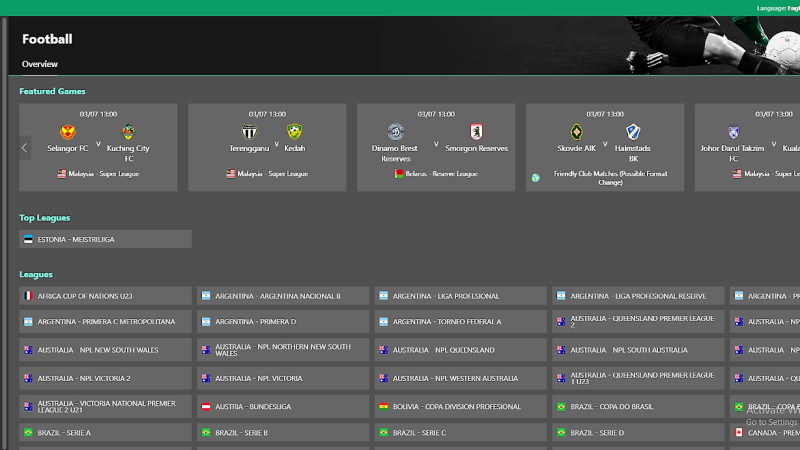Select Australia - NPL South Australia
Viewport: 800px width, 450px height.
[638, 350]
